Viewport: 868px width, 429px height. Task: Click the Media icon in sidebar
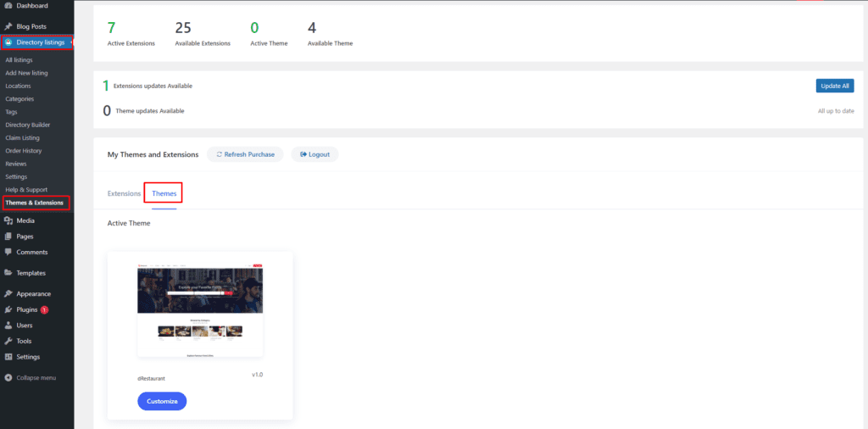(8, 220)
